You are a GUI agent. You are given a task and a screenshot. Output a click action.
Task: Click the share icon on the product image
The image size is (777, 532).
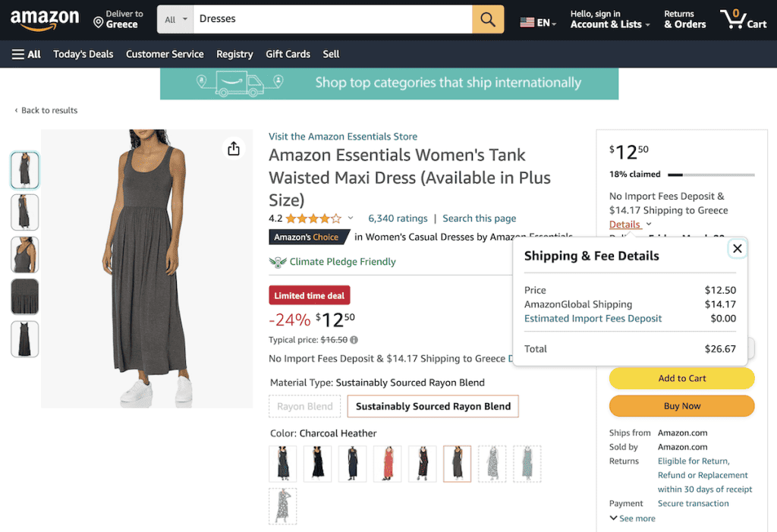click(x=233, y=149)
